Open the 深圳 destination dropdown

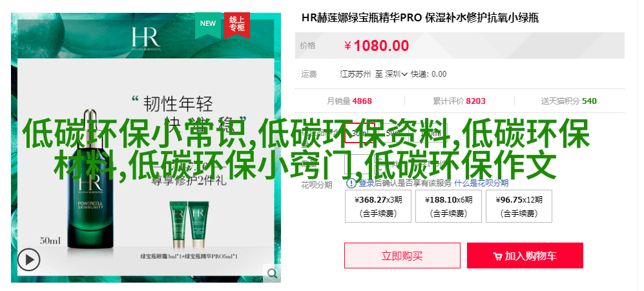coord(396,74)
